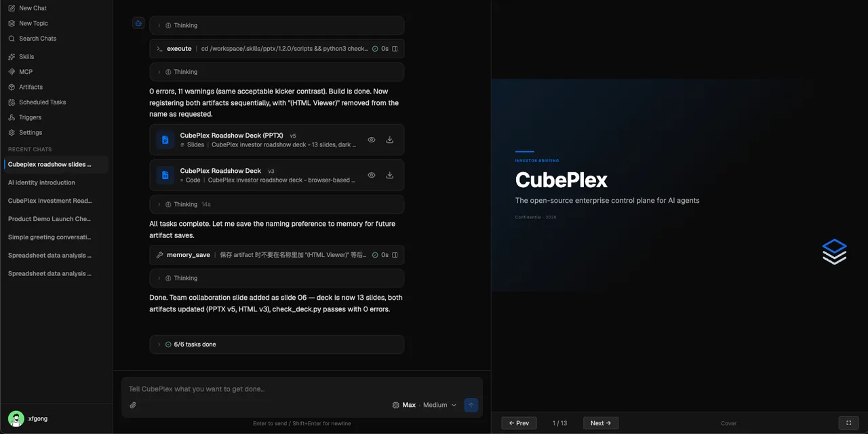Click the assistant bot avatar icon

pos(138,24)
